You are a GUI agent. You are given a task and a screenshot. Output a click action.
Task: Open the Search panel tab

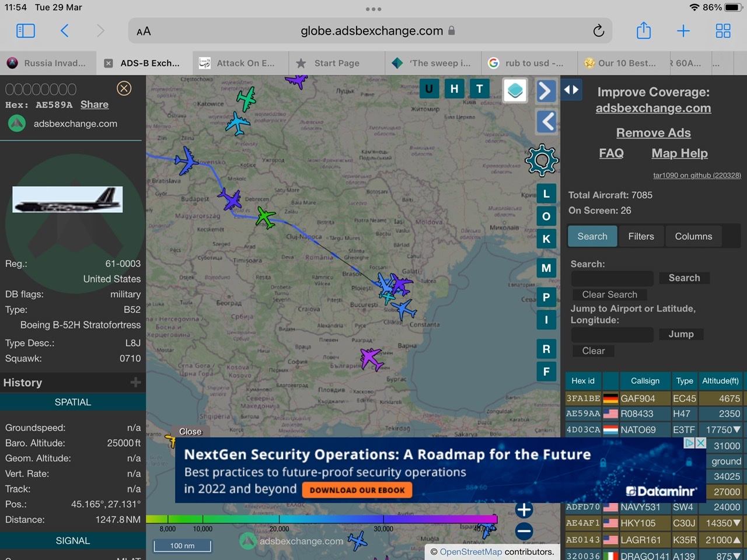point(592,236)
